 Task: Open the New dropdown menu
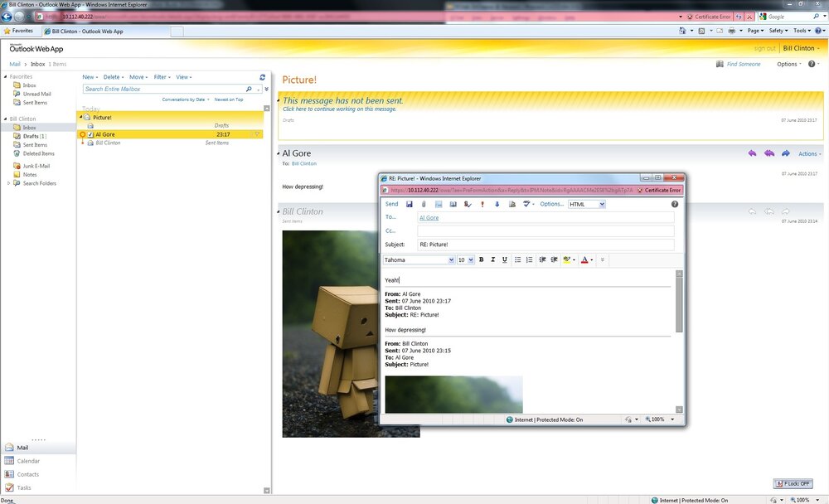click(90, 77)
